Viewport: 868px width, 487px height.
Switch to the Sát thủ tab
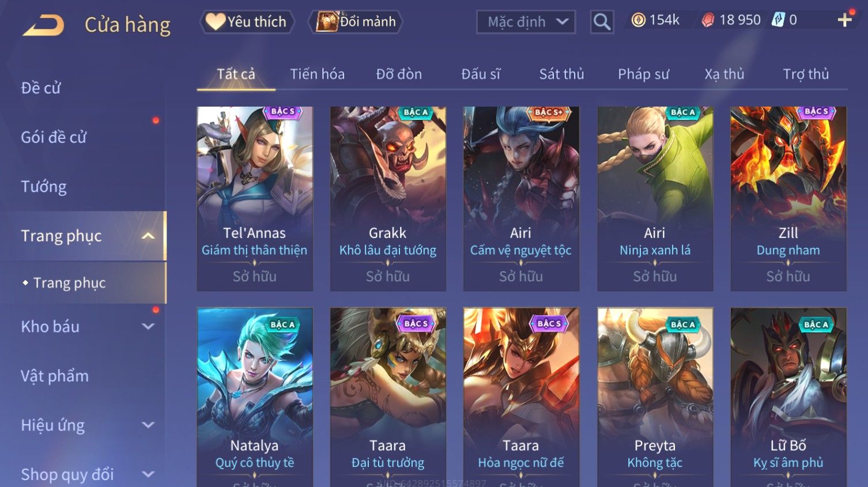tap(561, 74)
